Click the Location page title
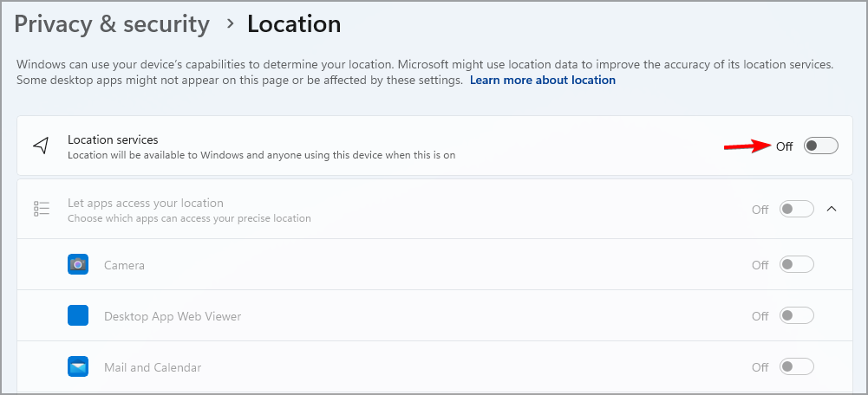868x395 pixels. pos(294,24)
